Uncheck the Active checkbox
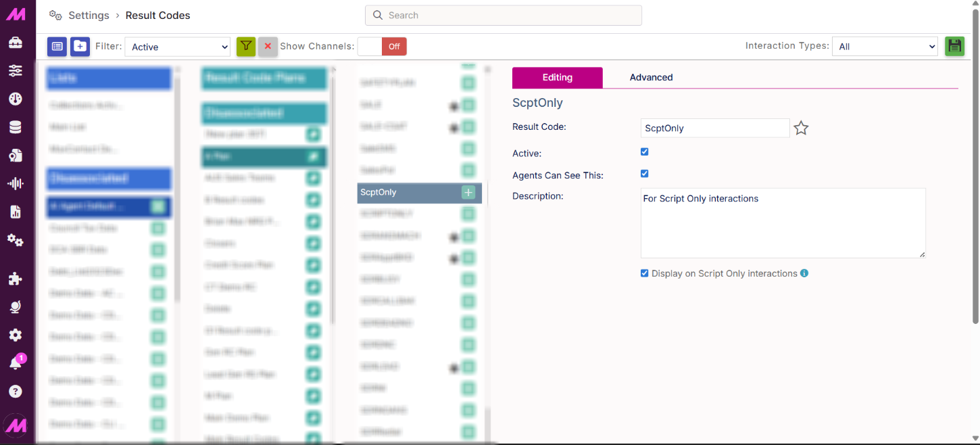 click(645, 152)
